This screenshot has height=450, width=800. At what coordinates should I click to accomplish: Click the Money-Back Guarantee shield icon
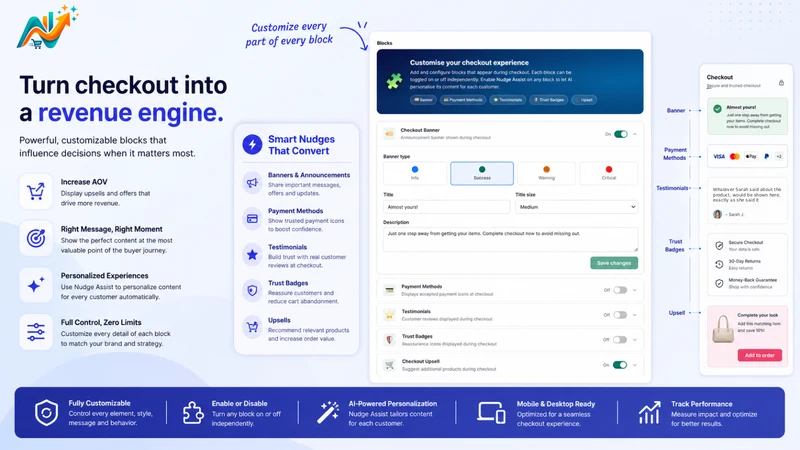[719, 283]
